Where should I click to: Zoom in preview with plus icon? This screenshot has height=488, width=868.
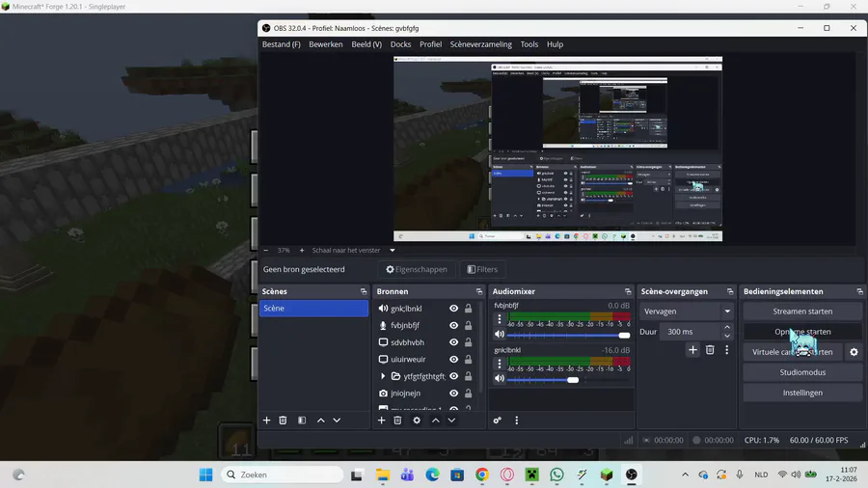pos(302,251)
